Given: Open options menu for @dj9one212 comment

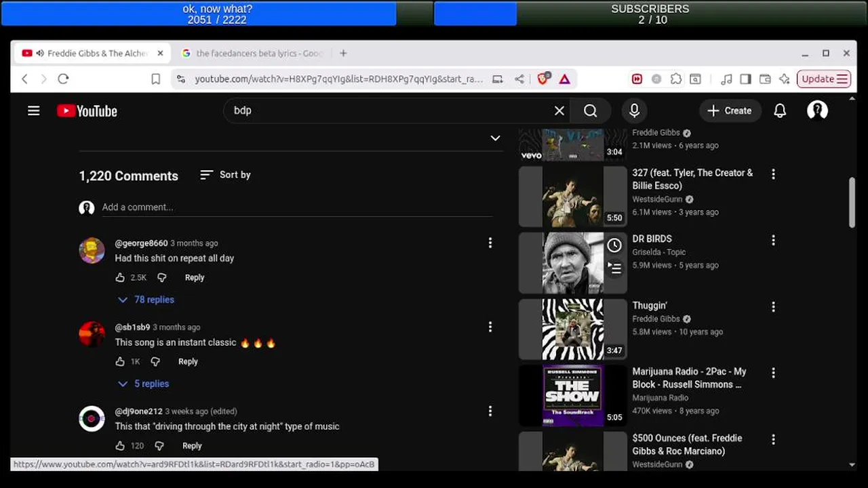Looking at the screenshot, I should click(x=490, y=411).
